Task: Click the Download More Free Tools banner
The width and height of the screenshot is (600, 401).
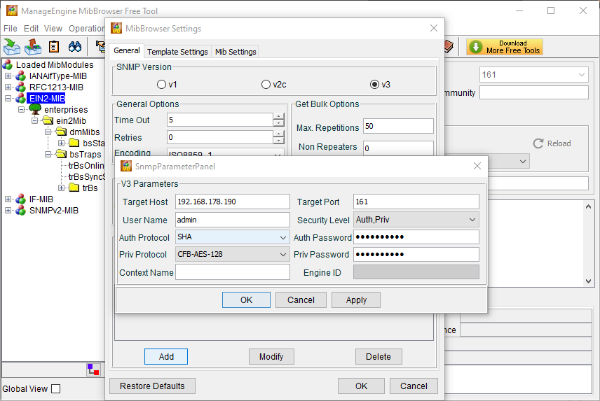Action: click(505, 47)
